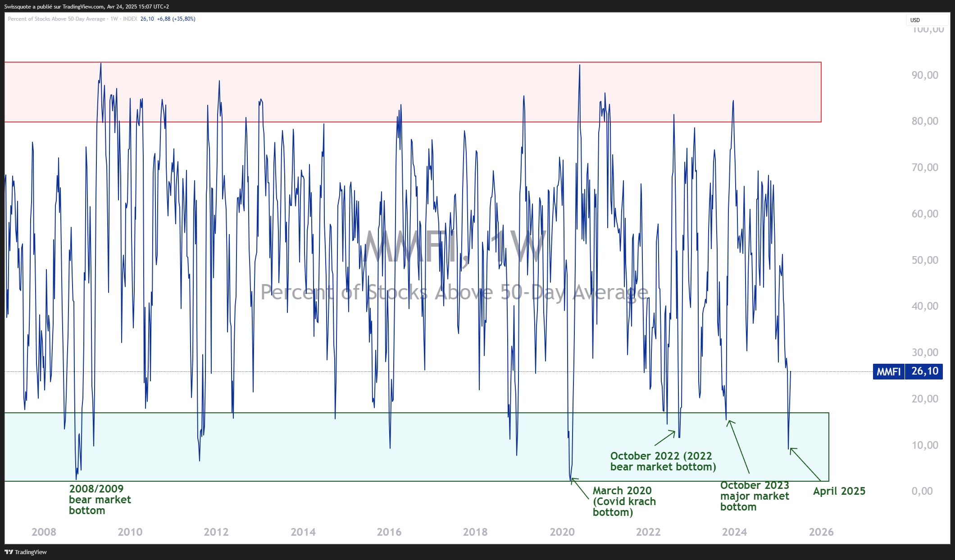Click the 2020 label on the time axis
This screenshot has height=560, width=955.
pyautogui.click(x=562, y=532)
